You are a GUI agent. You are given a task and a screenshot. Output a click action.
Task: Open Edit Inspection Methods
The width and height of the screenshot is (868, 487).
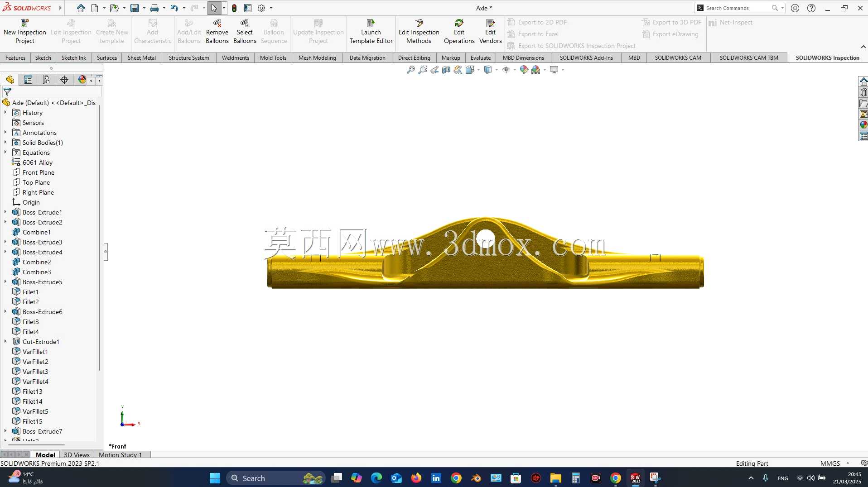(x=419, y=31)
